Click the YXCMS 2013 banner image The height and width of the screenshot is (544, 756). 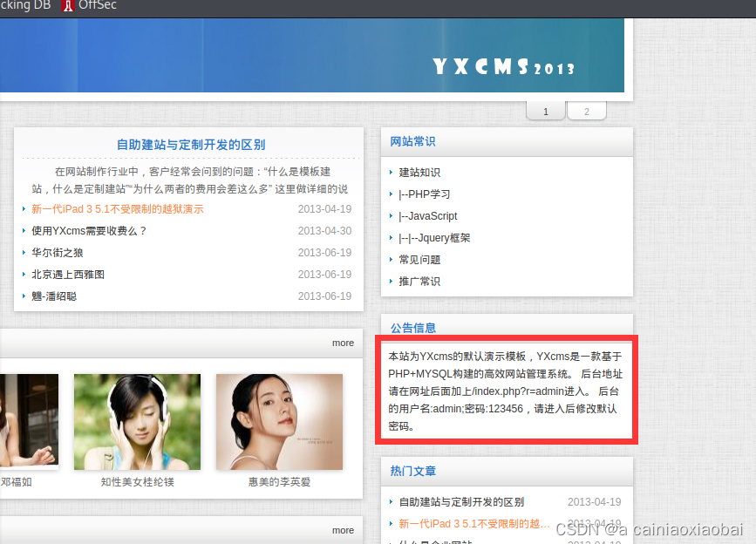pyautogui.click(x=312, y=55)
